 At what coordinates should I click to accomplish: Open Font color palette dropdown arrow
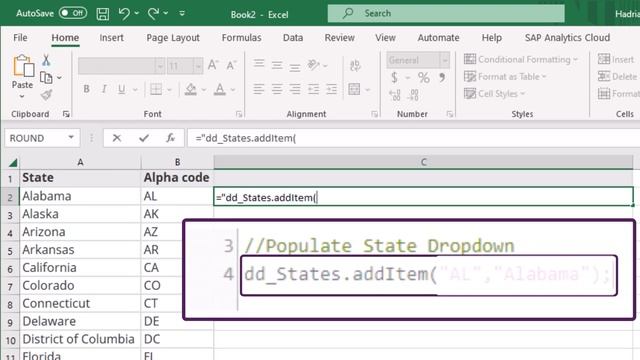point(233,89)
